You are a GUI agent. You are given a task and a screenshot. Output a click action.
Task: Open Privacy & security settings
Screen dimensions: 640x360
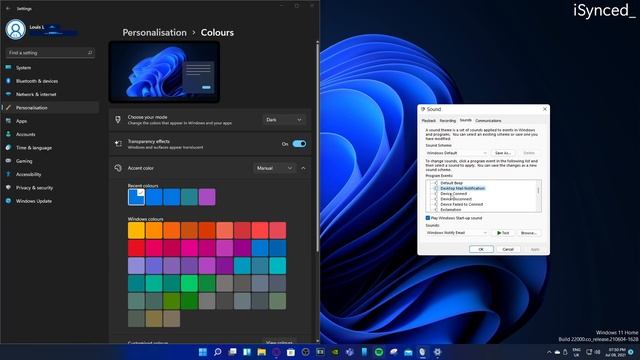(50, 188)
